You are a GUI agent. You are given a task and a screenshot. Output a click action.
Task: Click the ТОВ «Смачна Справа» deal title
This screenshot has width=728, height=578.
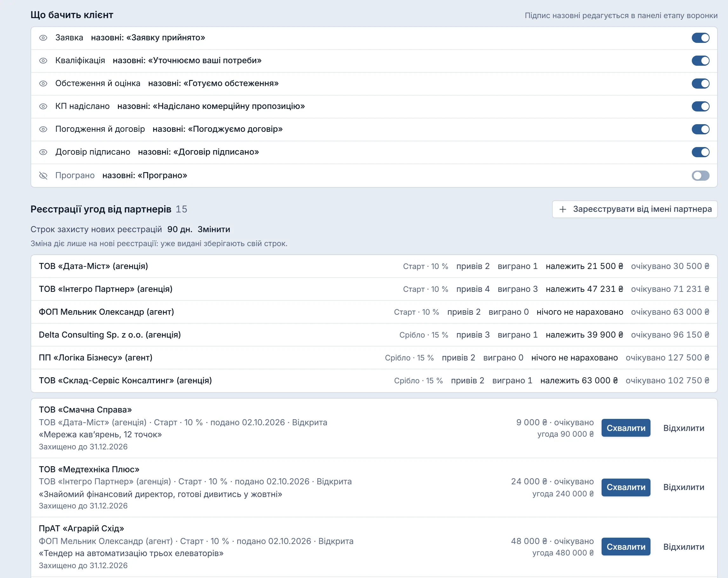click(x=85, y=410)
